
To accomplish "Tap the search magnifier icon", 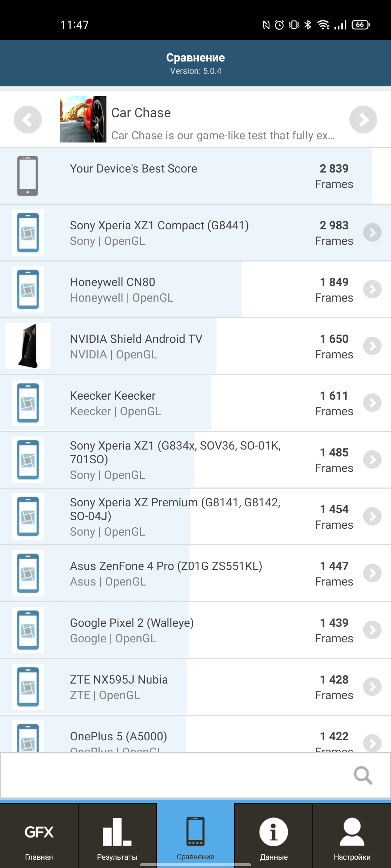I will (x=363, y=775).
